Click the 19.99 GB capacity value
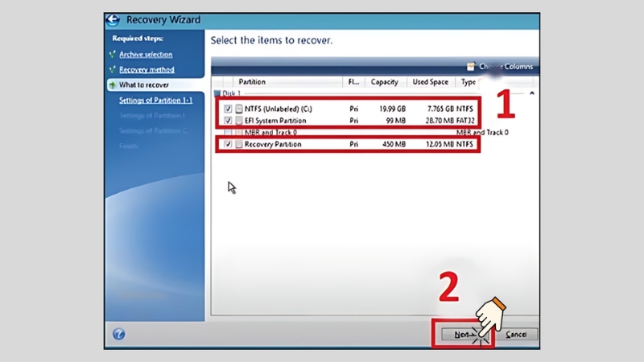644x362 pixels. [392, 109]
